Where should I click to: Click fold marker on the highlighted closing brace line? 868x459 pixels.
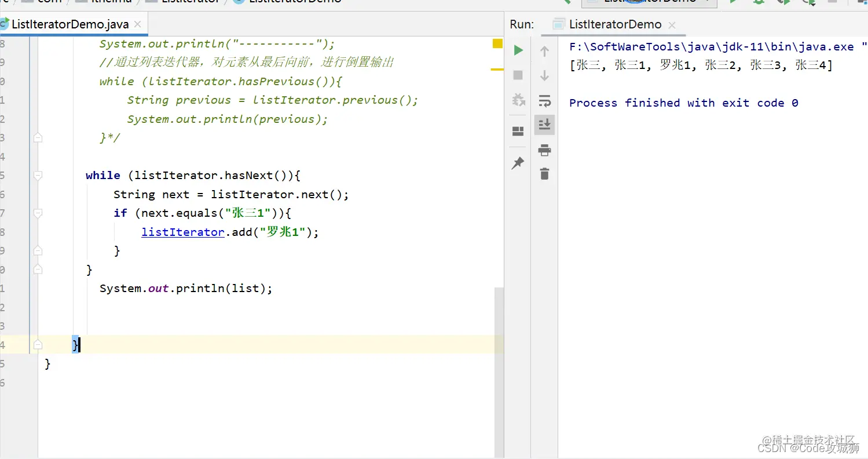pos(38,345)
